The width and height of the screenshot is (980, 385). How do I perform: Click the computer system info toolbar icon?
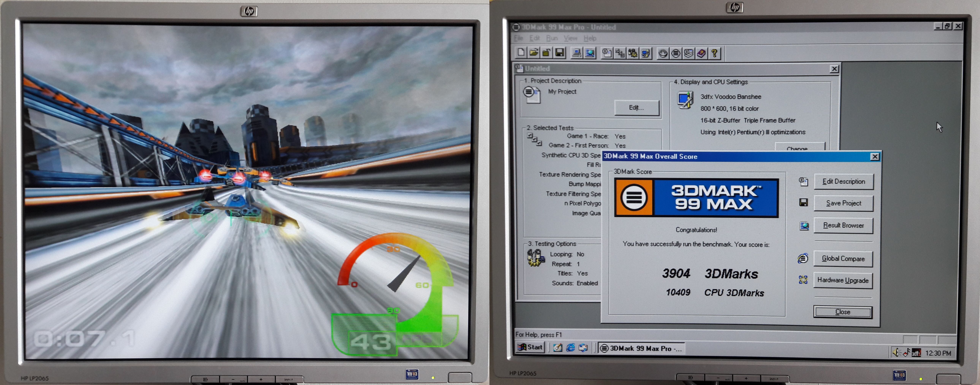577,53
